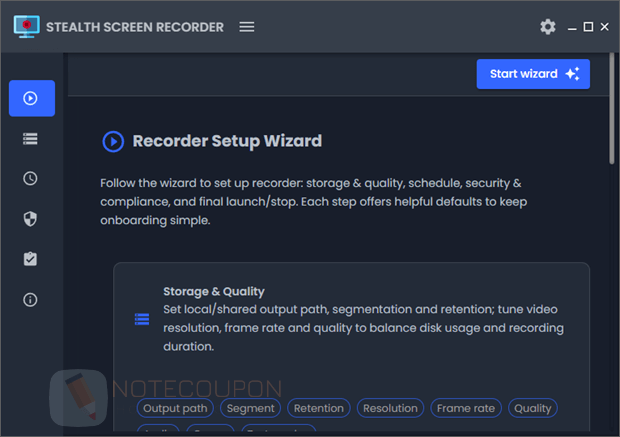Start the wizard with the Start wizard button
This screenshot has width=620, height=437.
click(x=533, y=74)
